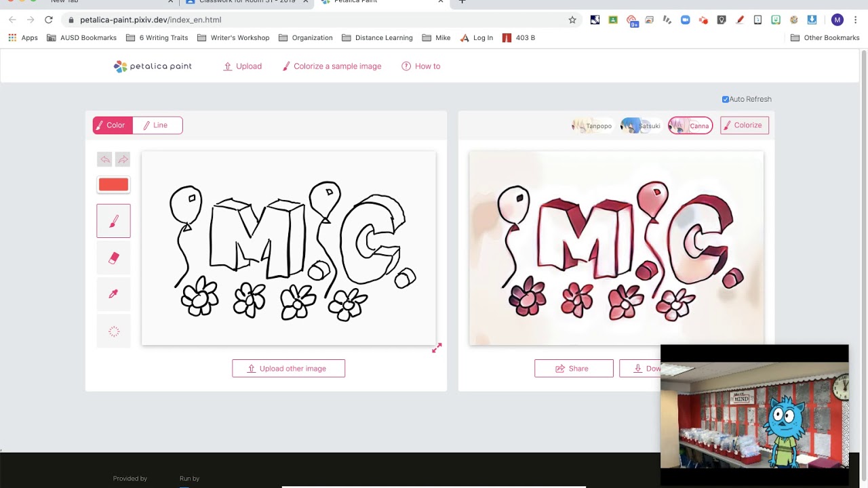Select the paintbrush tool in the left toolbar
Screen dimensions: 868x488
[x=113, y=221]
